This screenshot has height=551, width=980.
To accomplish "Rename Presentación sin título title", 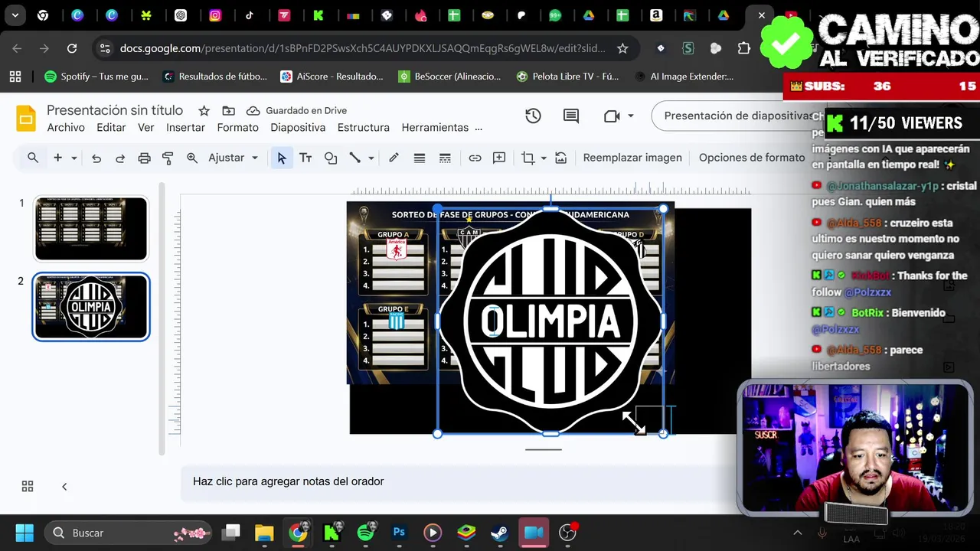I will (x=115, y=110).
